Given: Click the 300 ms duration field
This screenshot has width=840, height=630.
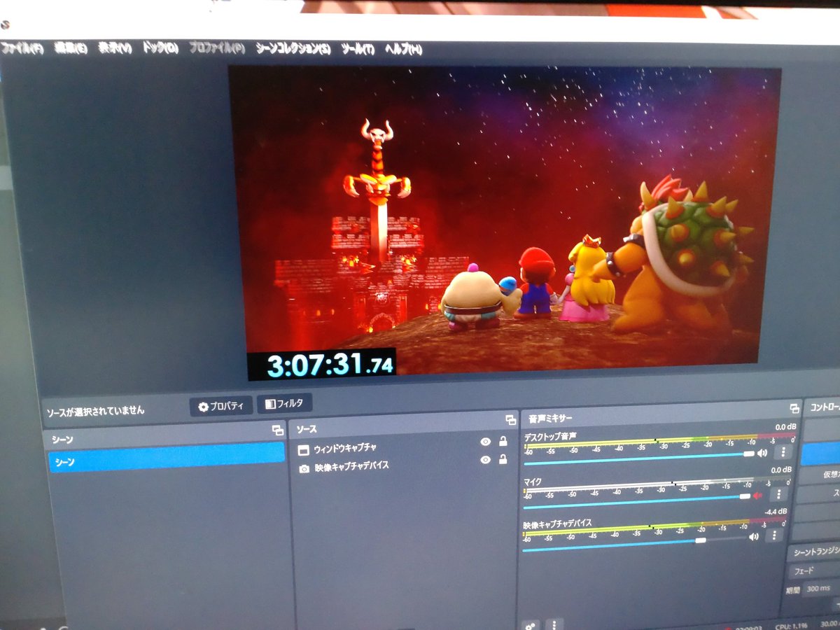Looking at the screenshot, I should [820, 589].
